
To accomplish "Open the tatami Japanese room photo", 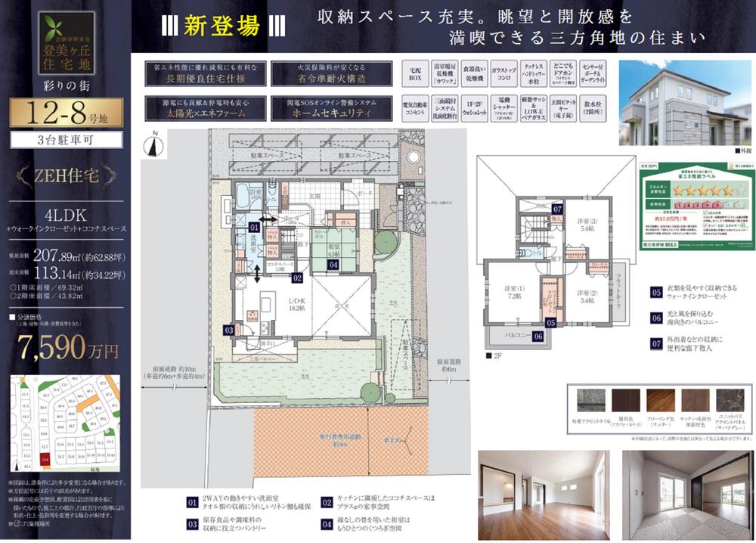I will coord(688,495).
